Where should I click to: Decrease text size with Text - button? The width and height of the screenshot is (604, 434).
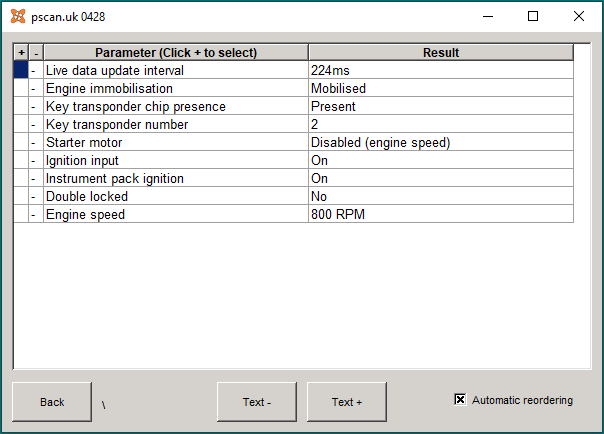[257, 402]
